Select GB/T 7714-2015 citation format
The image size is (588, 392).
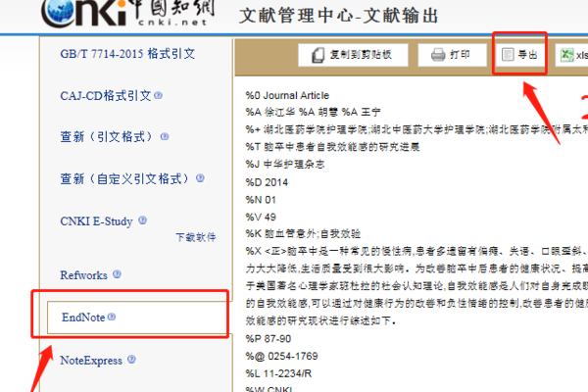click(x=127, y=54)
